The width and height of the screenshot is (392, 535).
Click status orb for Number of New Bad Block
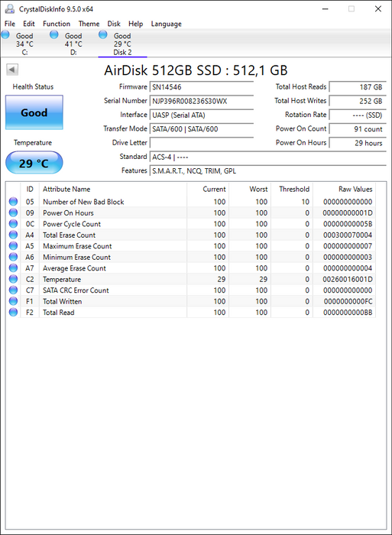pyautogui.click(x=13, y=202)
